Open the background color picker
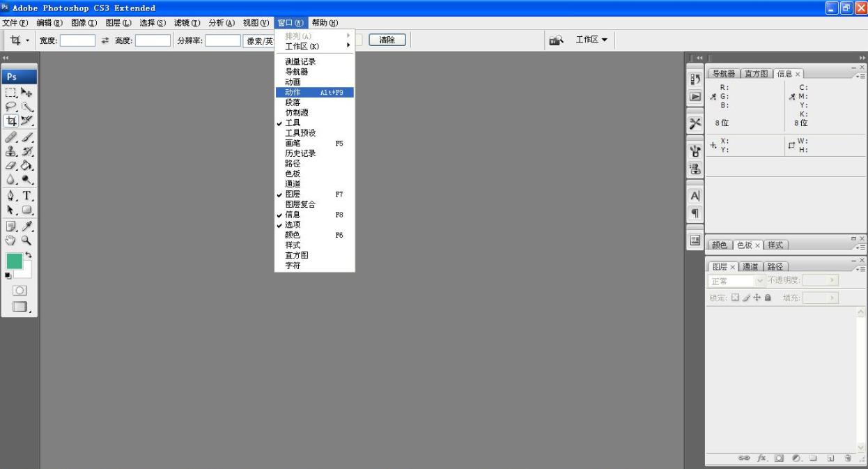 [26, 273]
